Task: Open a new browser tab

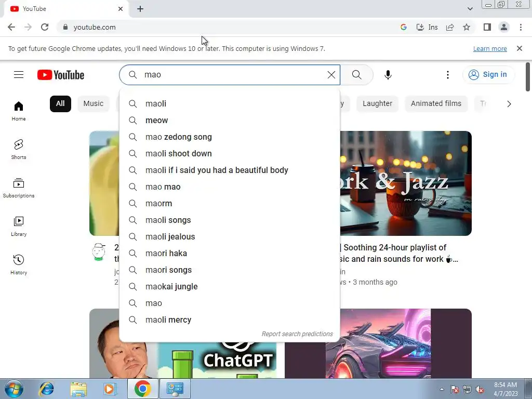Action: click(140, 9)
